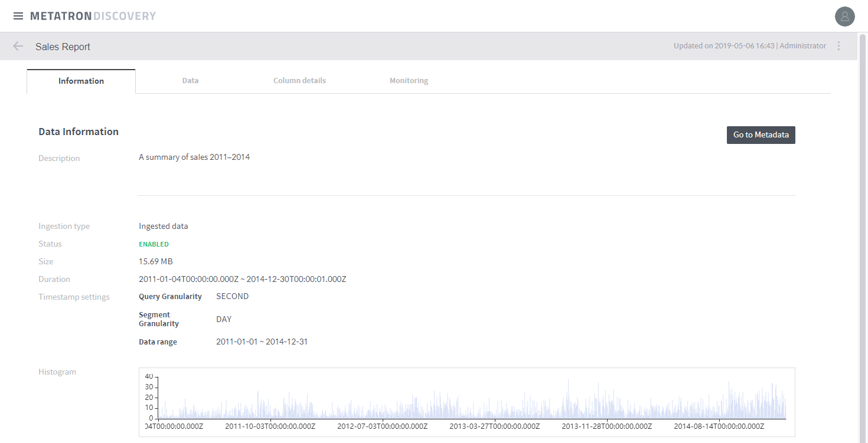Image resolution: width=868 pixels, height=443 pixels.
Task: Click the 'Ingested data' value
Action: (x=164, y=226)
